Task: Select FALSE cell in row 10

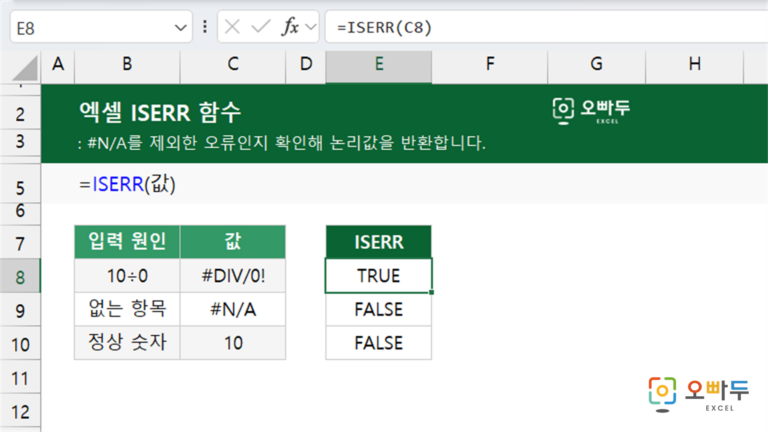Action: coord(379,343)
